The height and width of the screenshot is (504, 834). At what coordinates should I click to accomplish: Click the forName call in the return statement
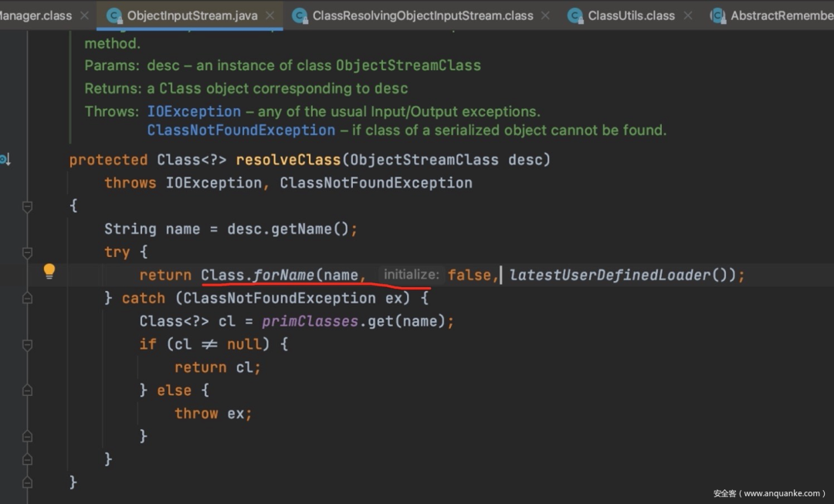tap(283, 276)
